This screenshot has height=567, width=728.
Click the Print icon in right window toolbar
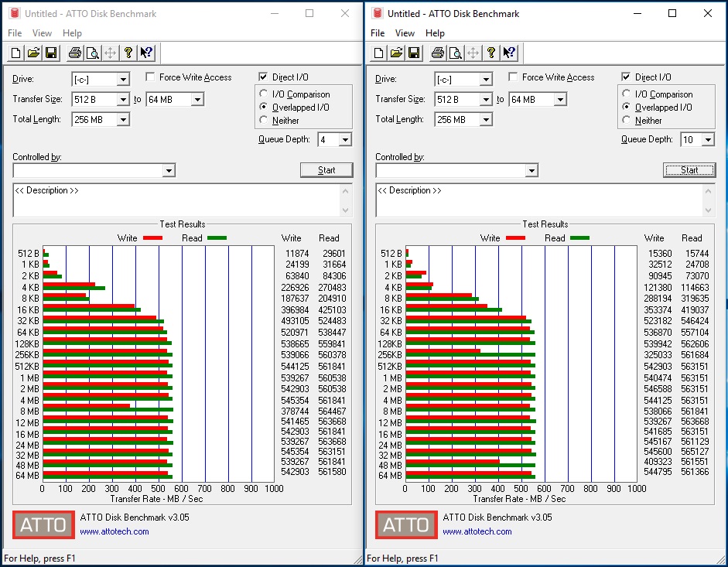tap(437, 53)
